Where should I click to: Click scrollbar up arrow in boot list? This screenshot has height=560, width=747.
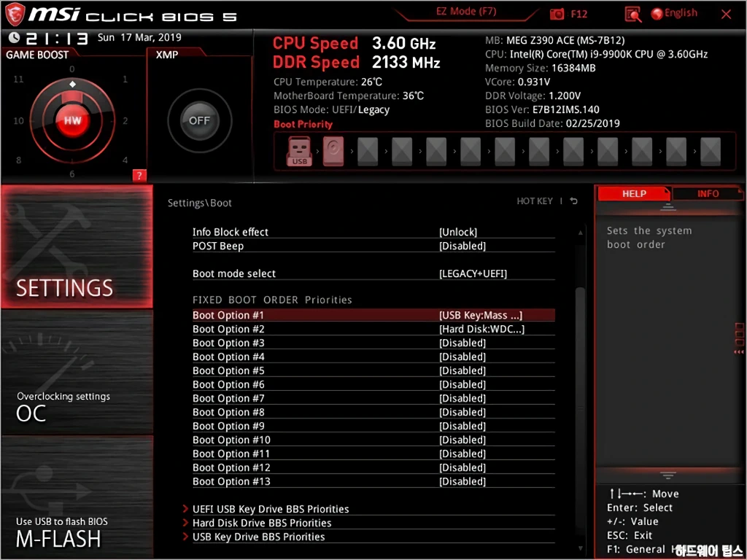(x=580, y=233)
